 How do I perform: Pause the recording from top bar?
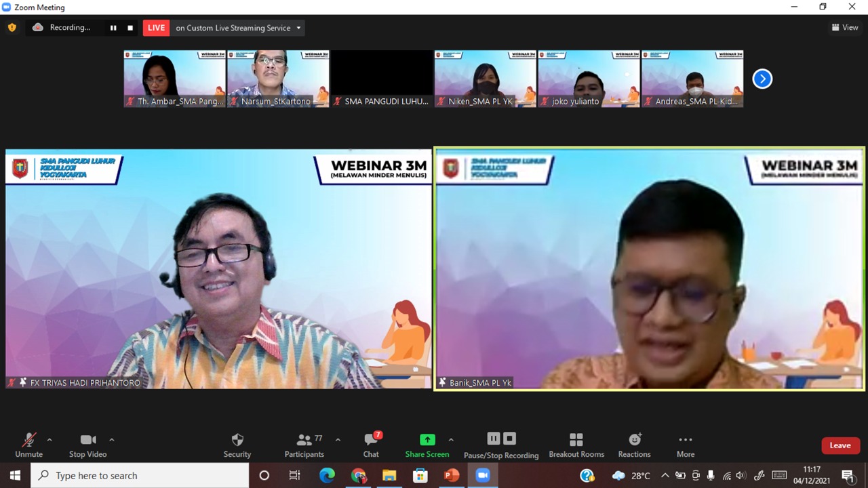tap(113, 28)
